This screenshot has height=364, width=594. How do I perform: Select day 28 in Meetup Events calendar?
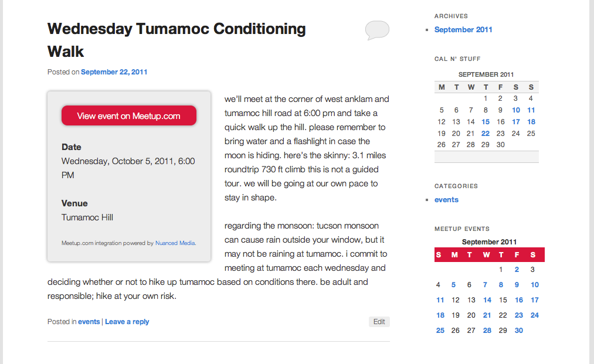coord(487,331)
